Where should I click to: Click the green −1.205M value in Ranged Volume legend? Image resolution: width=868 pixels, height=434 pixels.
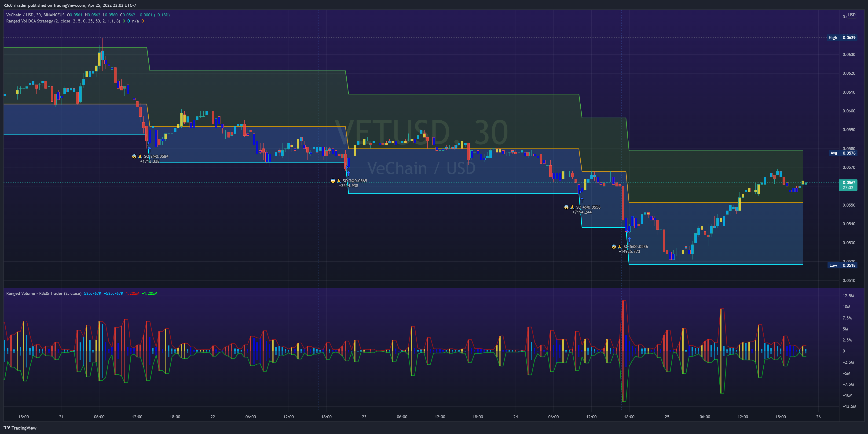(x=150, y=293)
